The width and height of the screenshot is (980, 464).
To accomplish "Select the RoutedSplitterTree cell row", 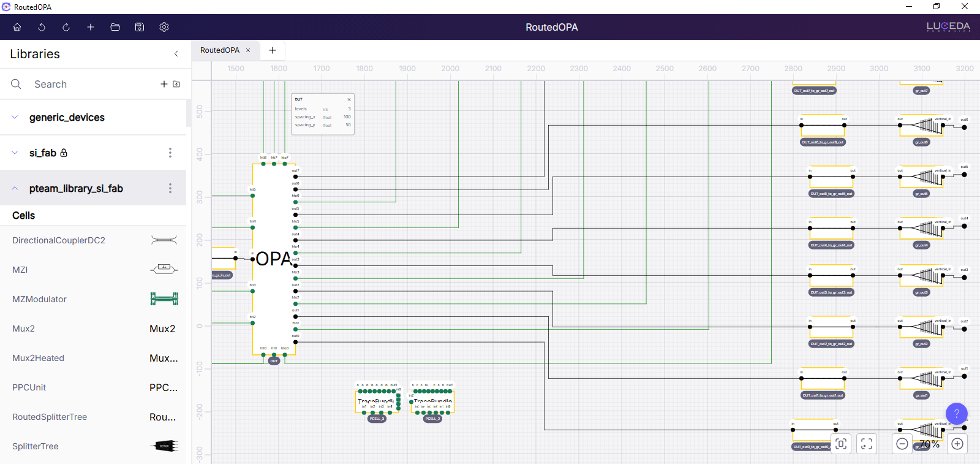I will tap(93, 417).
